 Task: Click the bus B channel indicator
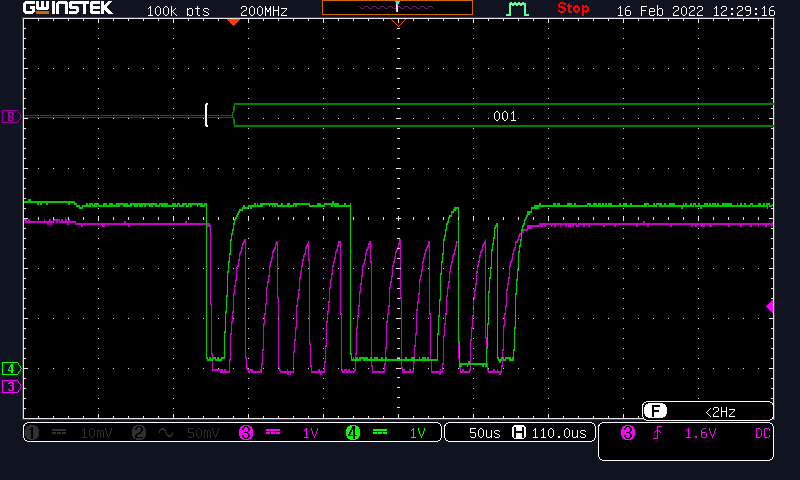pos(11,117)
